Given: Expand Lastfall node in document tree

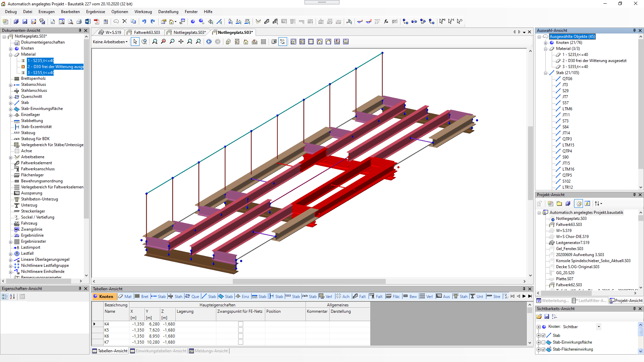Looking at the screenshot, I should 11,254.
